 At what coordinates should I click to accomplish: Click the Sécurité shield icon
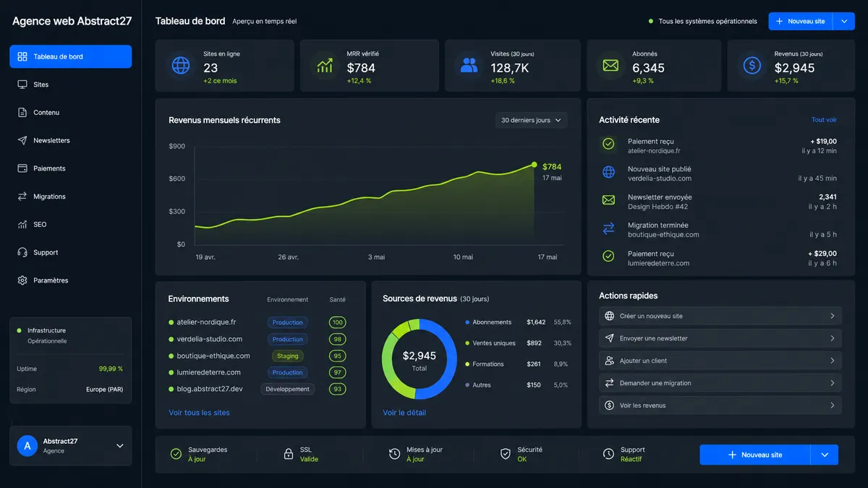point(506,454)
